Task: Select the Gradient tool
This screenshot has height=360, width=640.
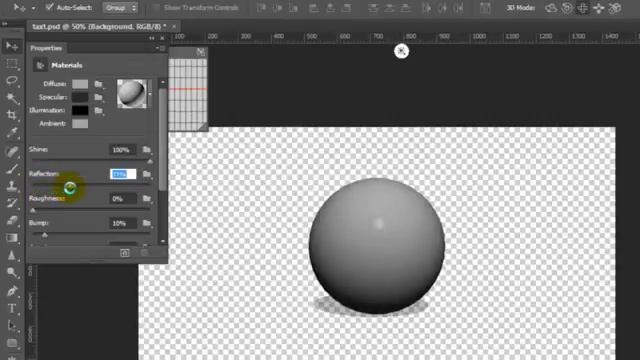Action: 12,238
